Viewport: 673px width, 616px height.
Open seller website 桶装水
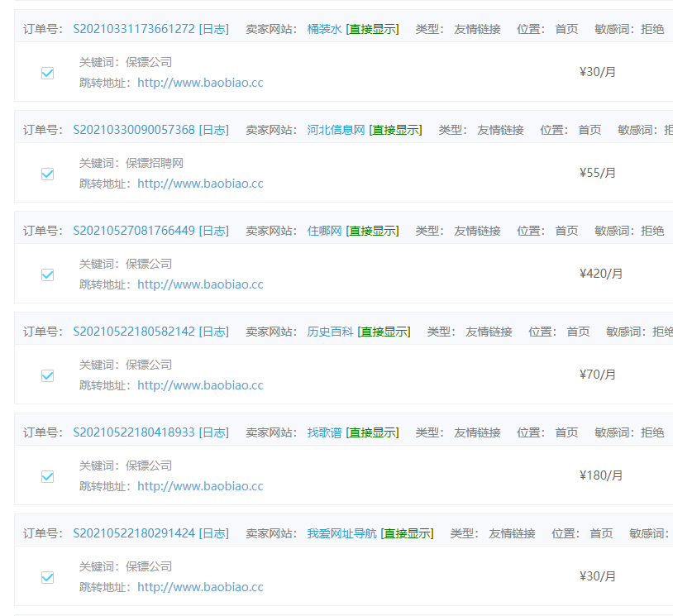point(324,29)
